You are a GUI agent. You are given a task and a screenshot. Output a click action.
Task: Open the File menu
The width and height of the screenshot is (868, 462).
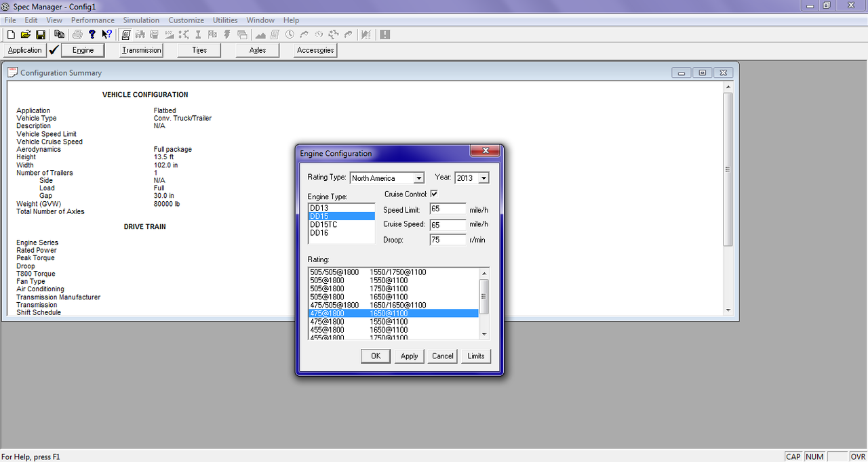point(10,20)
